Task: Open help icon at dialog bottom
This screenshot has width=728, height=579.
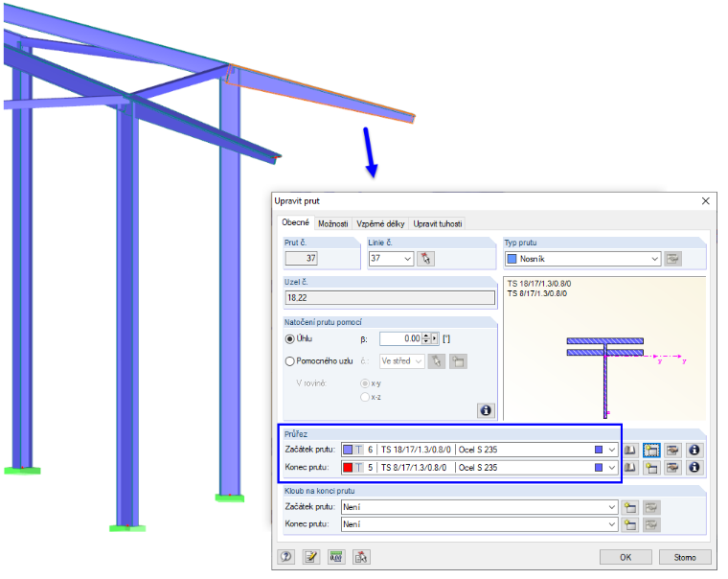Action: (286, 557)
